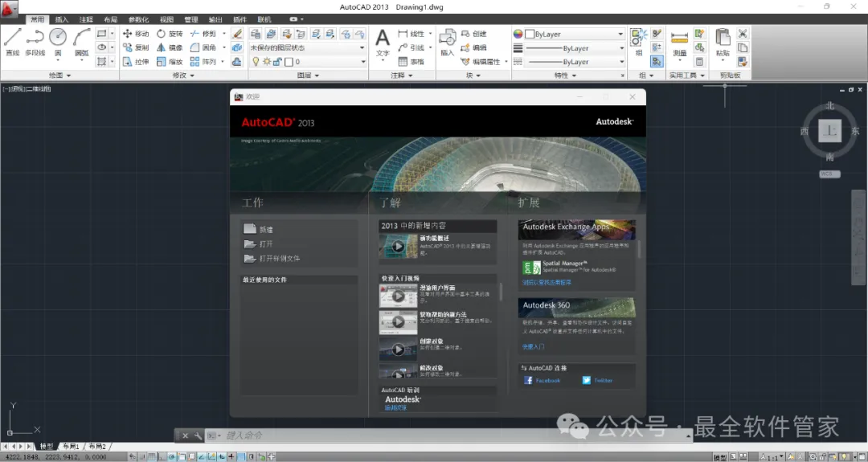Click the 编辑属性 (Edit Attributes) tool
Image resolution: width=868 pixels, height=462 pixels.
[x=481, y=61]
